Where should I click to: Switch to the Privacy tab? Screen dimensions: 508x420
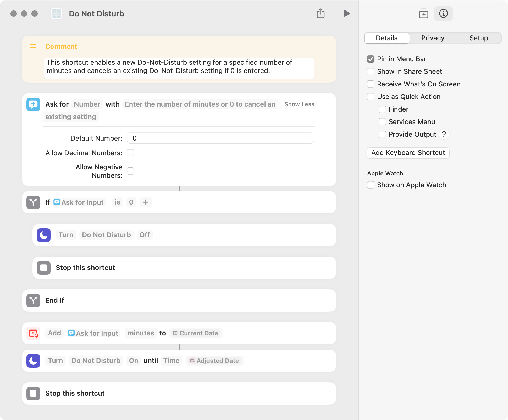(433, 38)
